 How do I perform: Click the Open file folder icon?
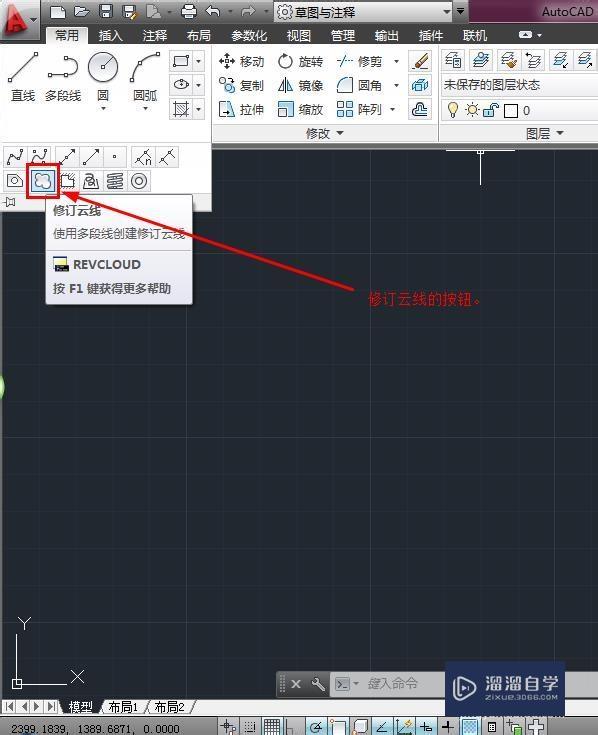(x=82, y=11)
